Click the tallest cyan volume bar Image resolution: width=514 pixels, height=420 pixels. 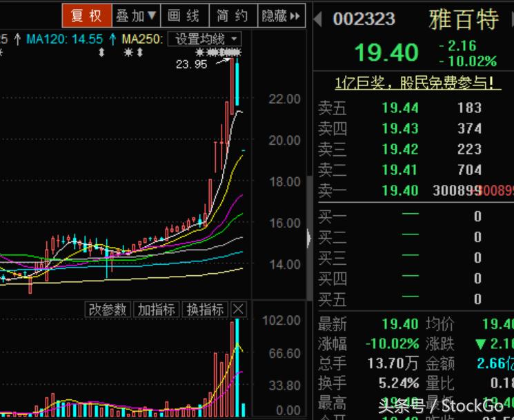pos(237,367)
